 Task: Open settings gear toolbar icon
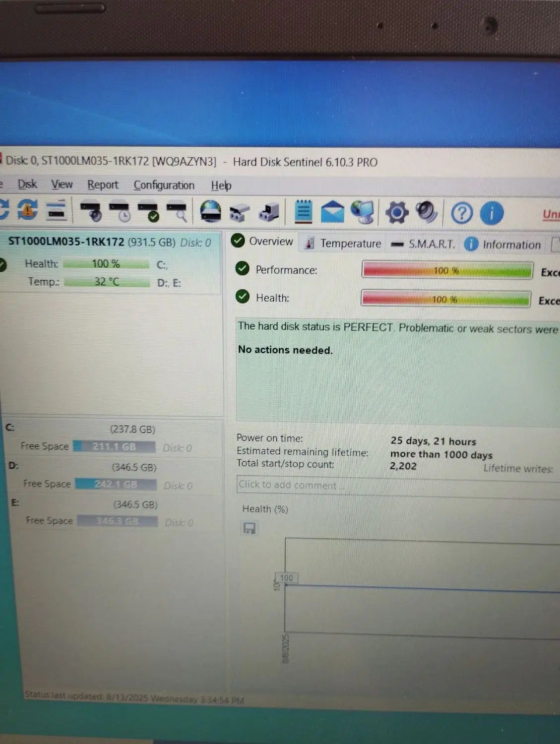point(397,213)
